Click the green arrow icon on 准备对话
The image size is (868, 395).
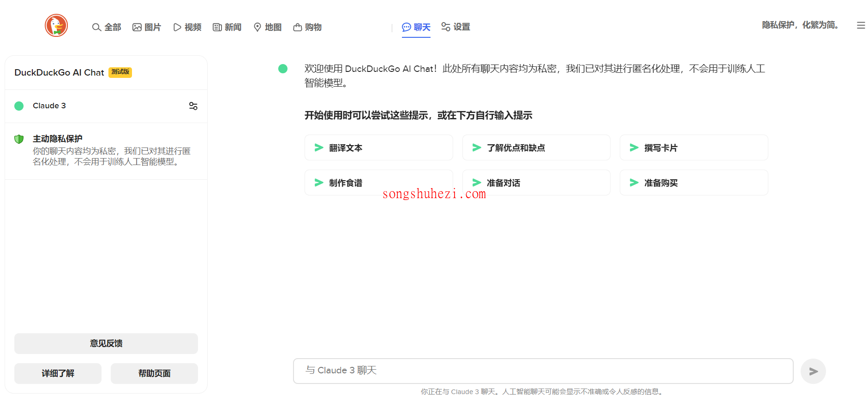coord(477,183)
